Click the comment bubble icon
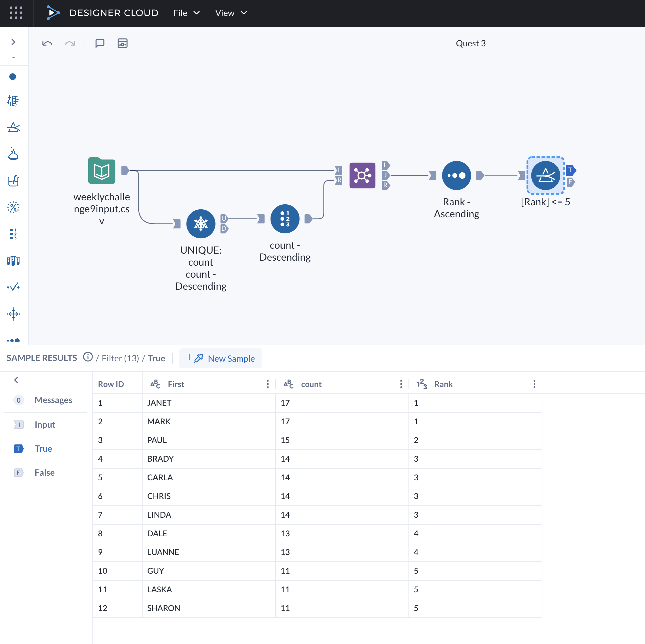 pyautogui.click(x=100, y=43)
